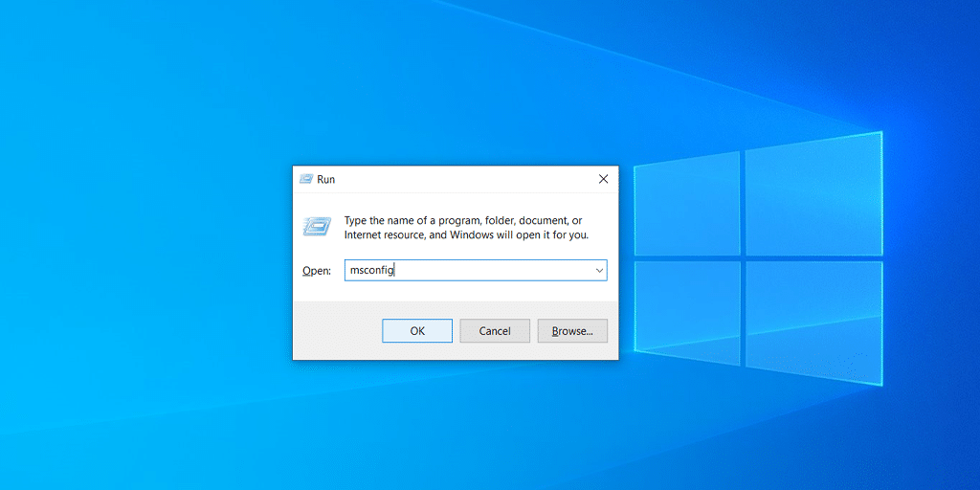Open the Browse... file picker
Screen dimensions: 980x490
[x=572, y=331]
